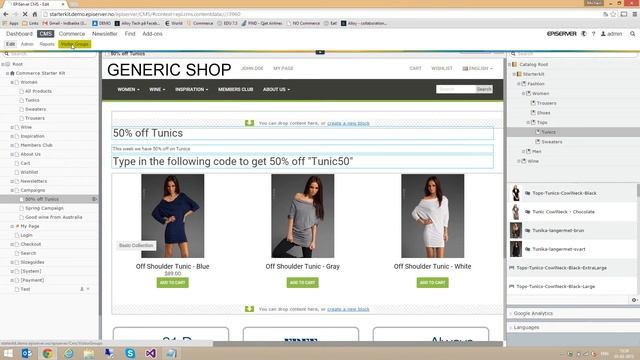Click the EPiServer logo
The image size is (640, 360).
pos(562,34)
